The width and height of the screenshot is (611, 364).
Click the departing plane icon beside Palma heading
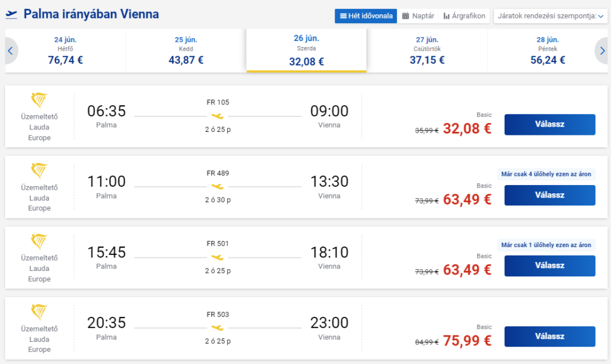click(x=11, y=14)
